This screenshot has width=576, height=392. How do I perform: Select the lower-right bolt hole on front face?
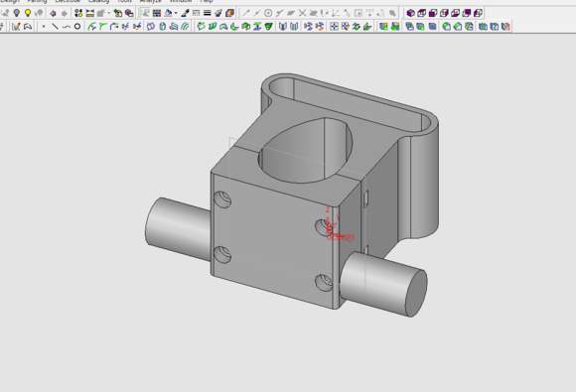[x=324, y=283]
